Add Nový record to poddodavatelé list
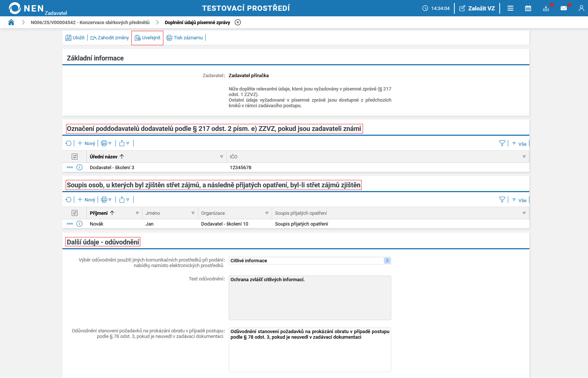 pos(86,143)
